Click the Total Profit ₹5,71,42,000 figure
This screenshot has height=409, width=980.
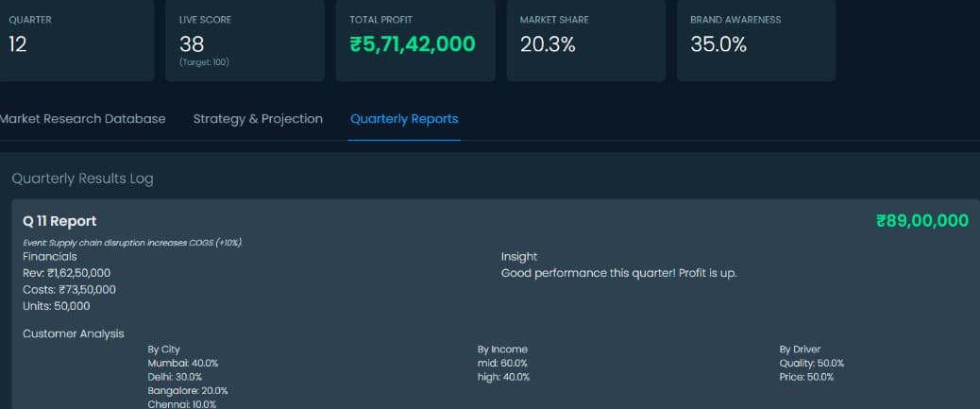pyautogui.click(x=413, y=44)
